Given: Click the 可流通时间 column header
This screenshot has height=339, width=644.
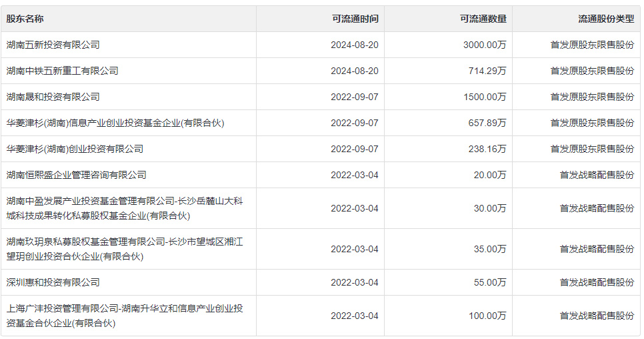Looking at the screenshot, I should pos(355,19).
